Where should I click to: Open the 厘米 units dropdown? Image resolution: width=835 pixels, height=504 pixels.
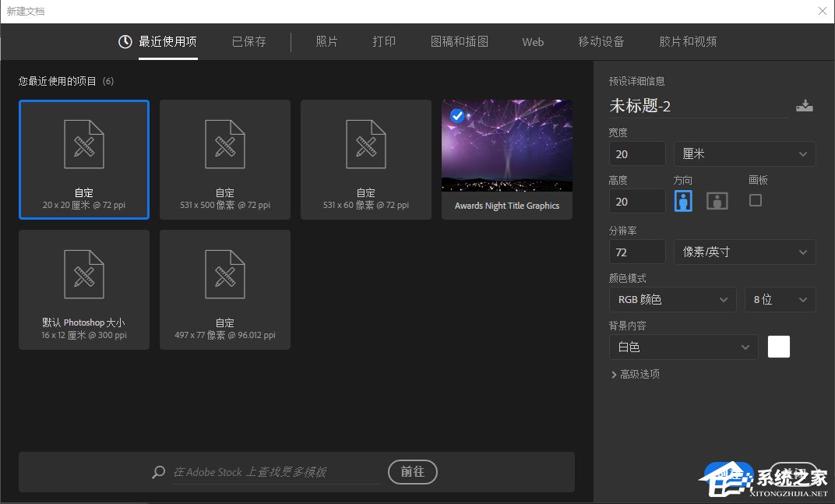(x=744, y=153)
